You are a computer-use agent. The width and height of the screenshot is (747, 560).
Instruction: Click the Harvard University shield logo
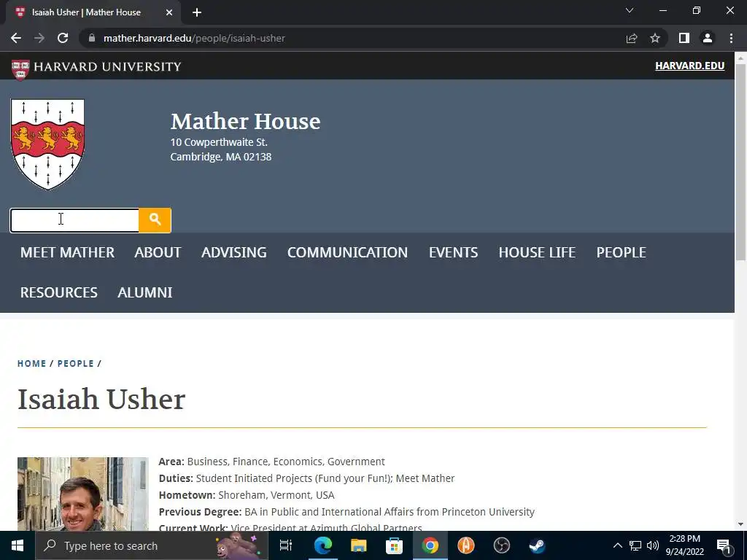pyautogui.click(x=20, y=69)
